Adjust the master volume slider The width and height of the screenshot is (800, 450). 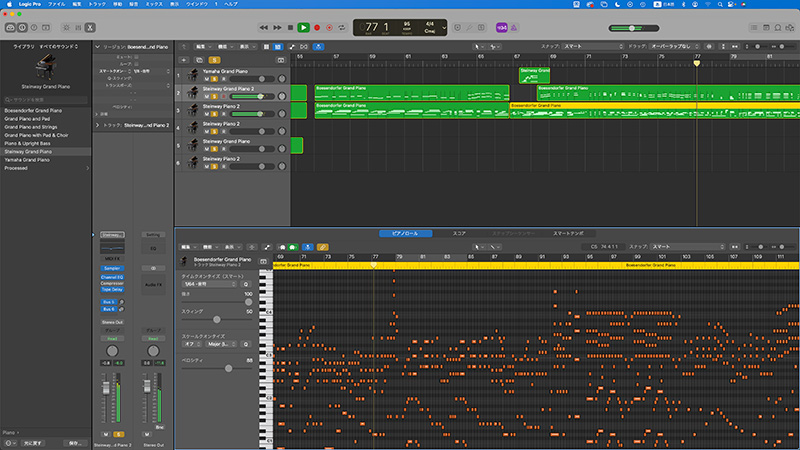pyautogui.click(x=634, y=28)
